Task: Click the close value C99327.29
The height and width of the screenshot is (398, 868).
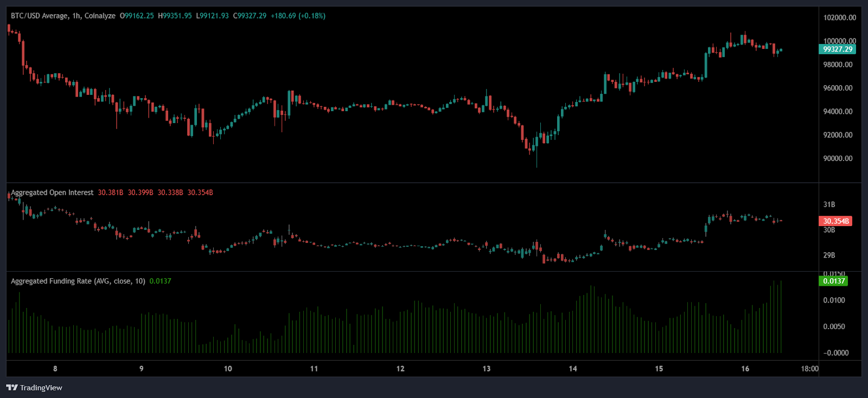Action: click(x=250, y=16)
